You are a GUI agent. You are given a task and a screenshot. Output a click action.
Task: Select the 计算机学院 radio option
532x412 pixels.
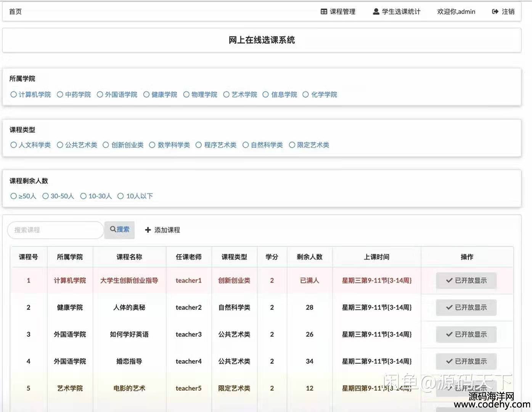(14, 95)
